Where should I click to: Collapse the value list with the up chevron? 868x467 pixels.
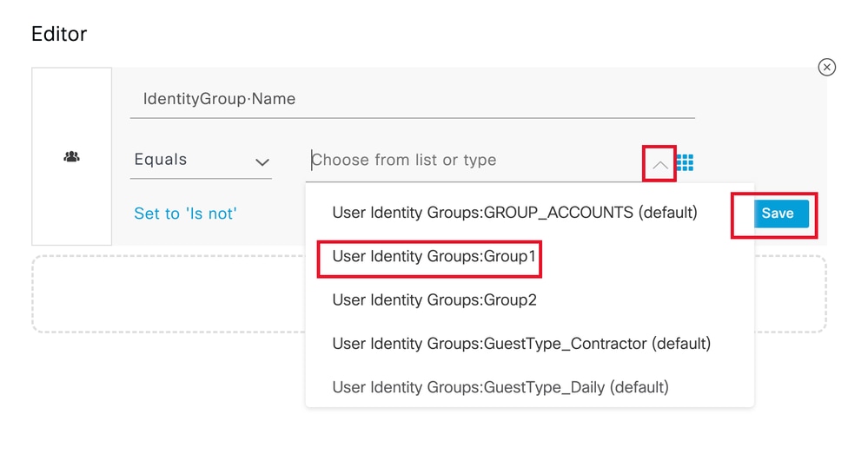click(x=659, y=164)
